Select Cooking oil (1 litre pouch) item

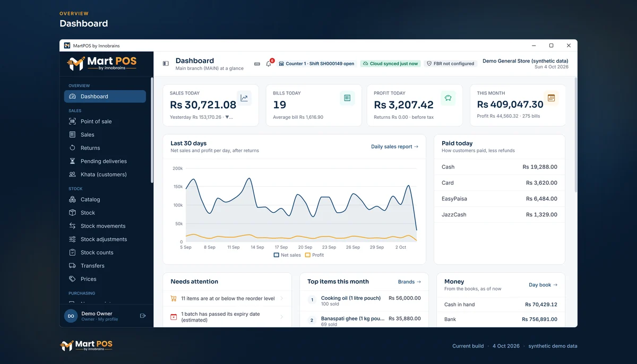click(364, 301)
